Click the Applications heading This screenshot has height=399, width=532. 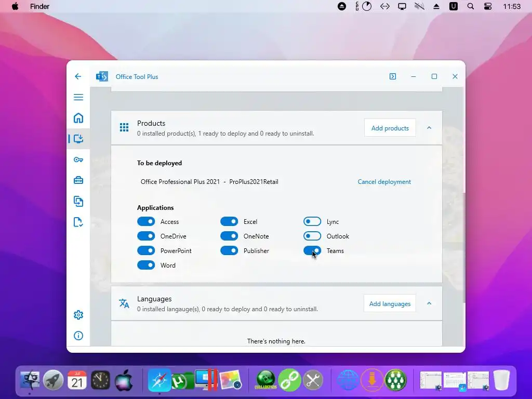tap(155, 208)
